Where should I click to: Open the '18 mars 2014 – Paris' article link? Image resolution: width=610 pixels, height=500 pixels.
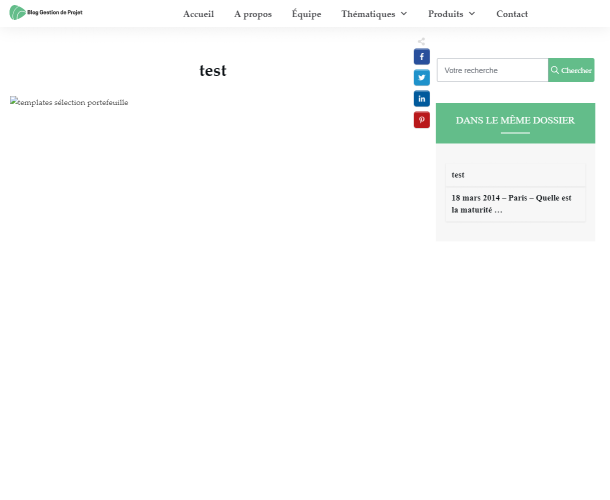[511, 204]
